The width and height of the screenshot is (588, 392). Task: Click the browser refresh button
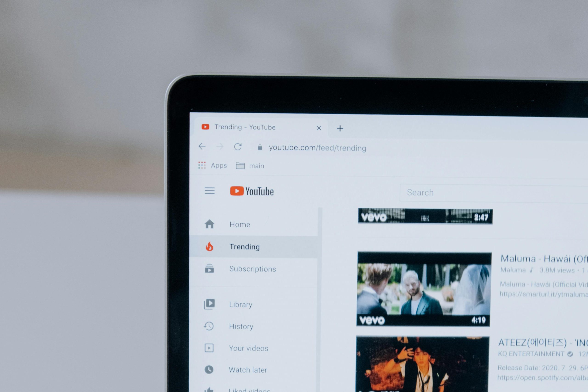(238, 147)
